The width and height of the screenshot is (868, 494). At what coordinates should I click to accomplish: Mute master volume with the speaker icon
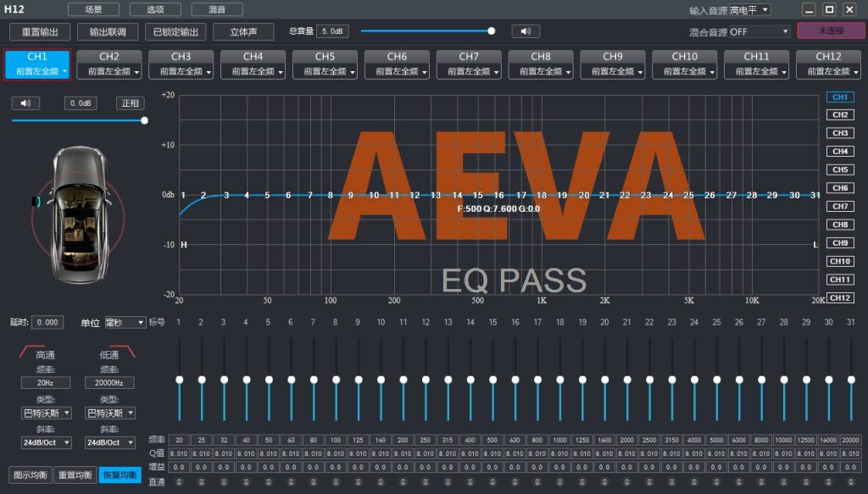point(526,31)
